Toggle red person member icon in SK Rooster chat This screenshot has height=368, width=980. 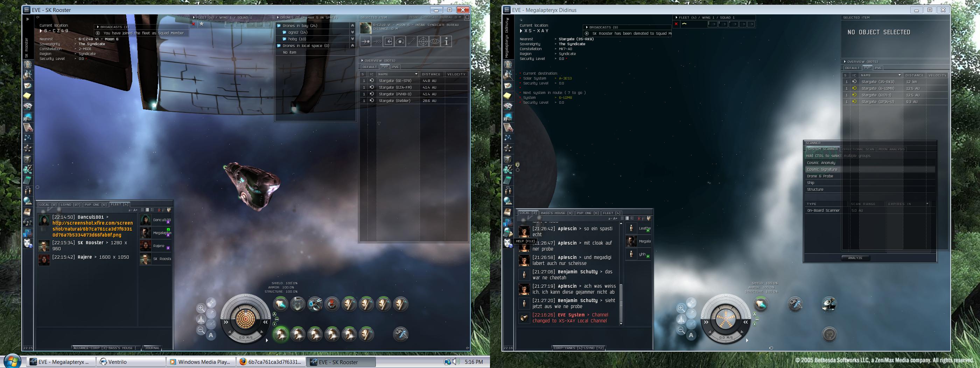click(159, 210)
